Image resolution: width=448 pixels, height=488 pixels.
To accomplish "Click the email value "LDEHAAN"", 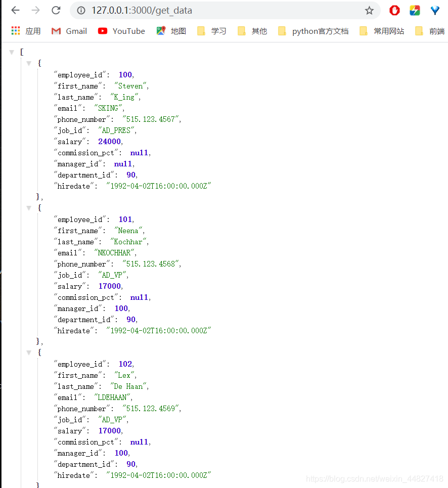I will [x=112, y=397].
